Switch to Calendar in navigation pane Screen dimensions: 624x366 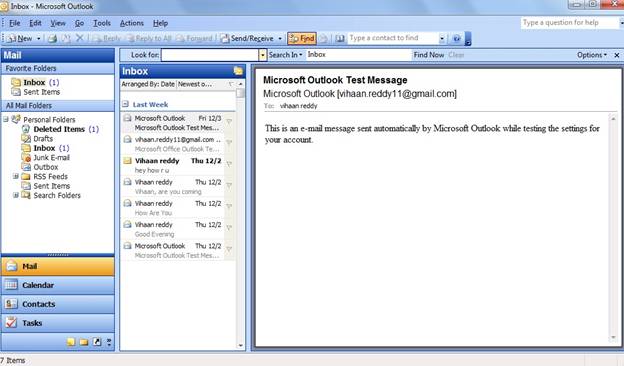[x=58, y=285]
